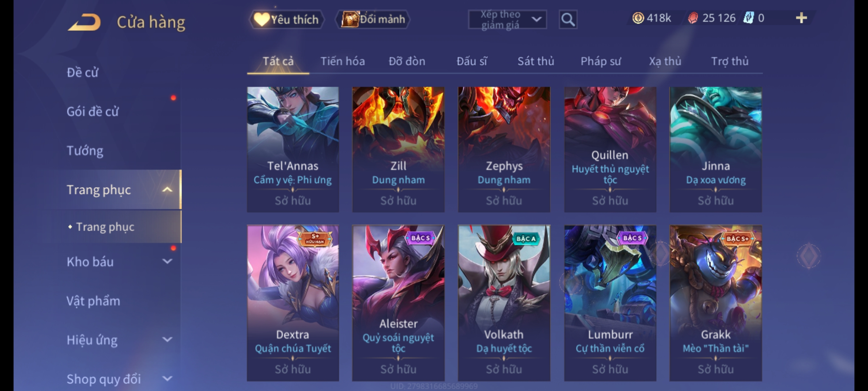Switch to the Pháp sư tab
This screenshot has width=868, height=391.
[x=601, y=61]
